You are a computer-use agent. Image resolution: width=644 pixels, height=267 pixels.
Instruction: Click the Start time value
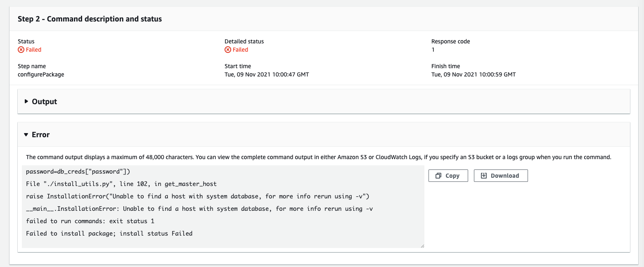coord(266,74)
